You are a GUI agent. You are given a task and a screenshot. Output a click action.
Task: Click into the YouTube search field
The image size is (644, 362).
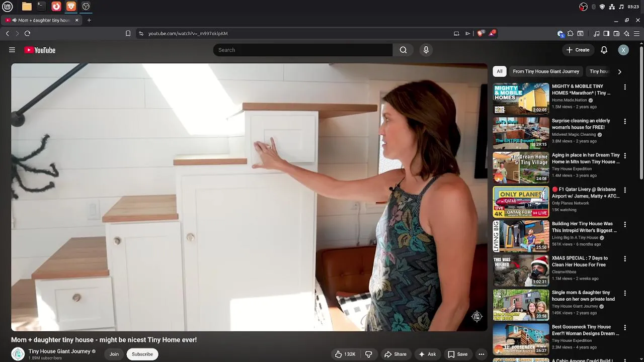tap(303, 50)
